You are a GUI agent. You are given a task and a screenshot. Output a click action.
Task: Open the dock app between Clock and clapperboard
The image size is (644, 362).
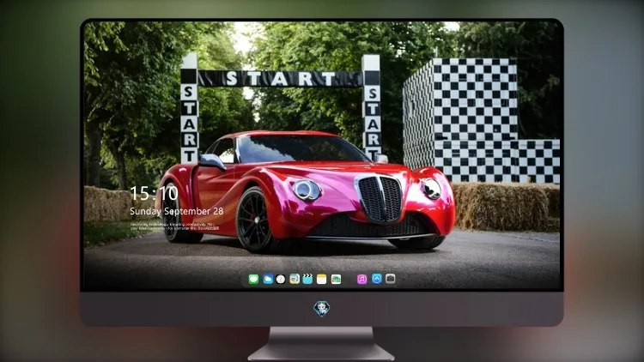(x=295, y=279)
